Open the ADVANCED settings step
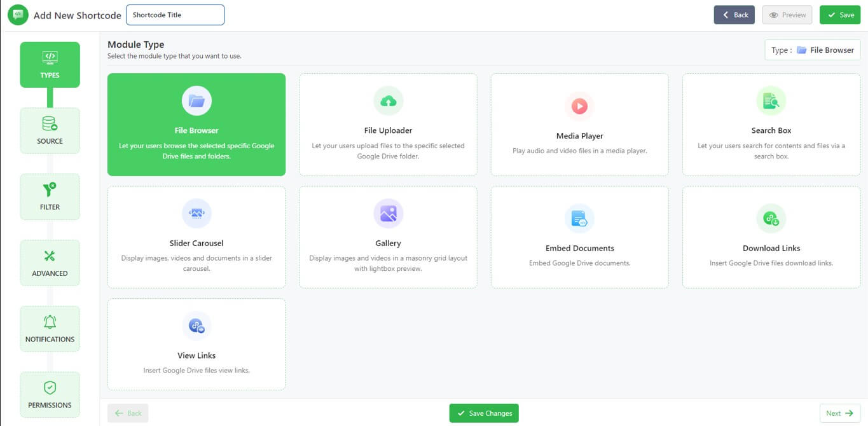The width and height of the screenshot is (868, 426). click(x=50, y=263)
